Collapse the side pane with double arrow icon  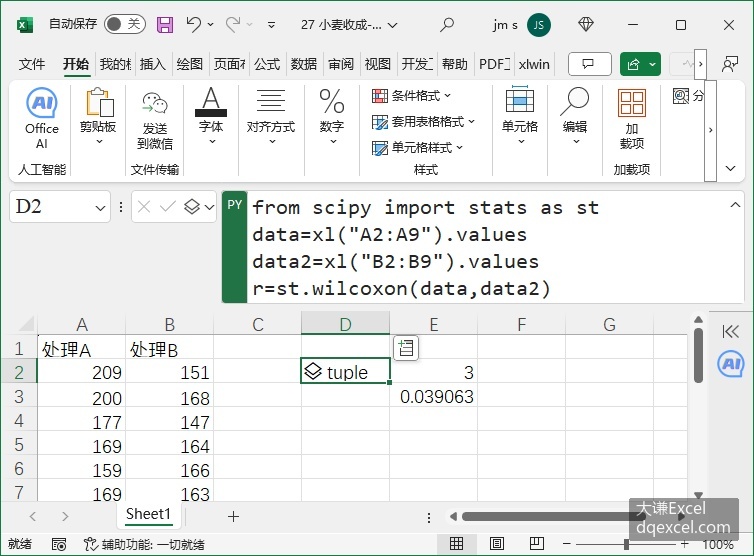click(x=730, y=331)
